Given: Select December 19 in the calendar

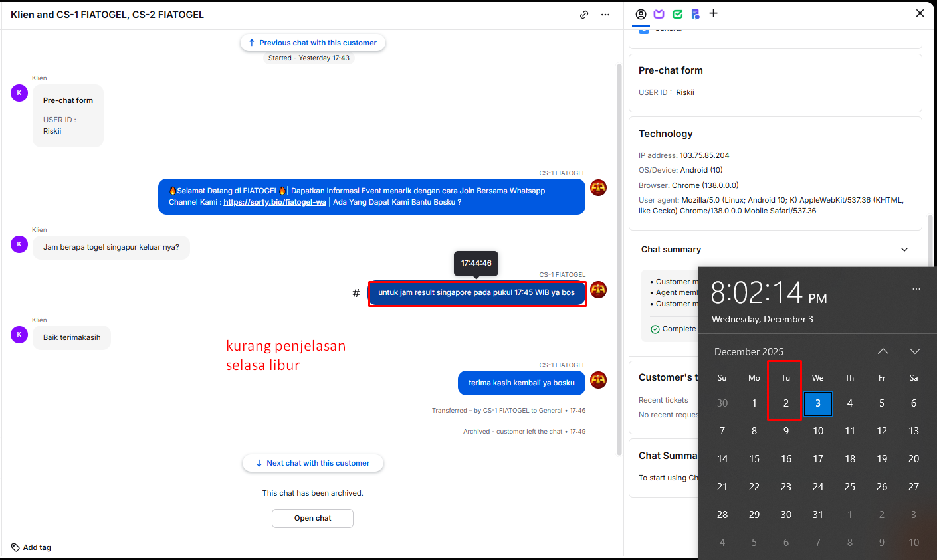Looking at the screenshot, I should point(882,459).
